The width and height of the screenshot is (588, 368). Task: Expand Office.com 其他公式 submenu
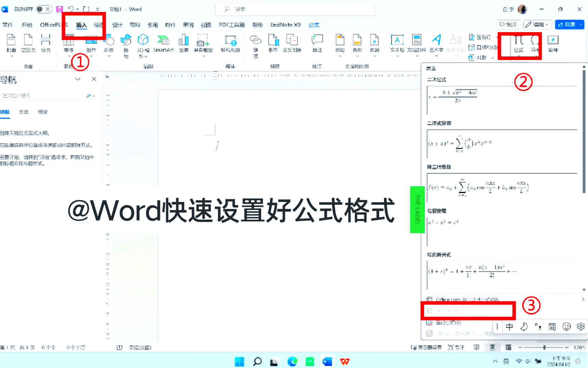click(x=583, y=299)
